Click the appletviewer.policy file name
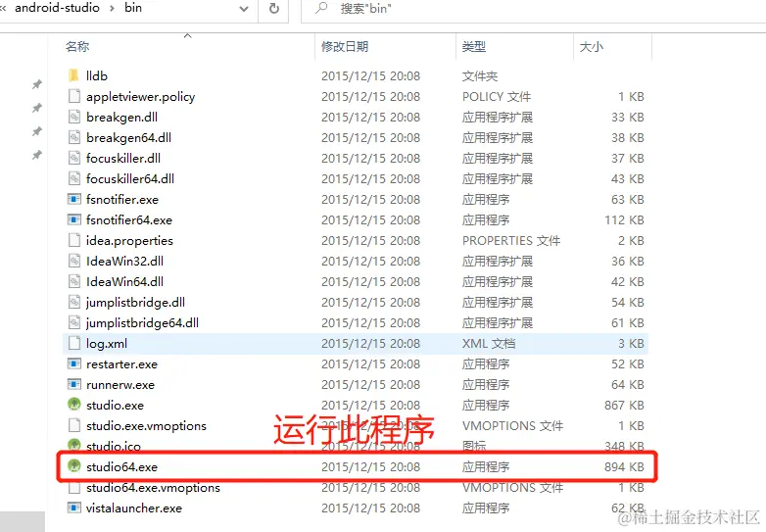 pyautogui.click(x=141, y=97)
